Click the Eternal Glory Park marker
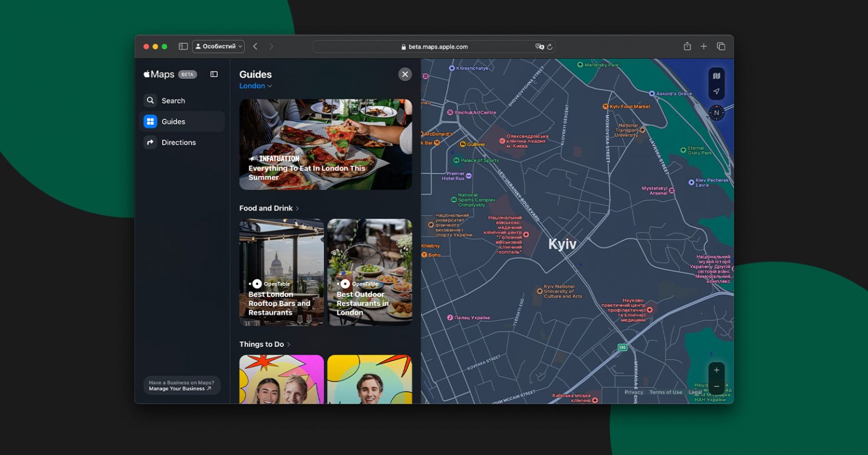Image resolution: width=868 pixels, height=455 pixels. coord(683,150)
